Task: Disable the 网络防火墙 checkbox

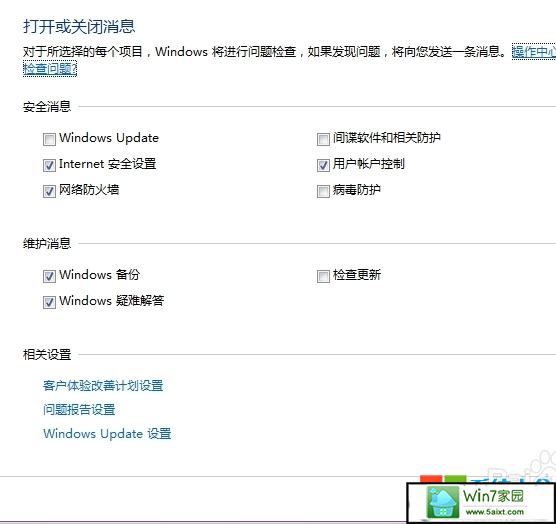Action: (49, 191)
